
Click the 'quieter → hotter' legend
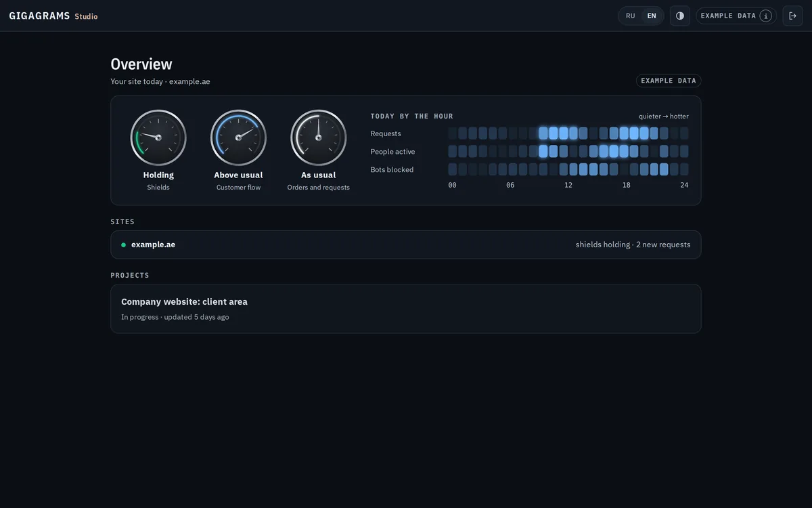[x=664, y=117]
